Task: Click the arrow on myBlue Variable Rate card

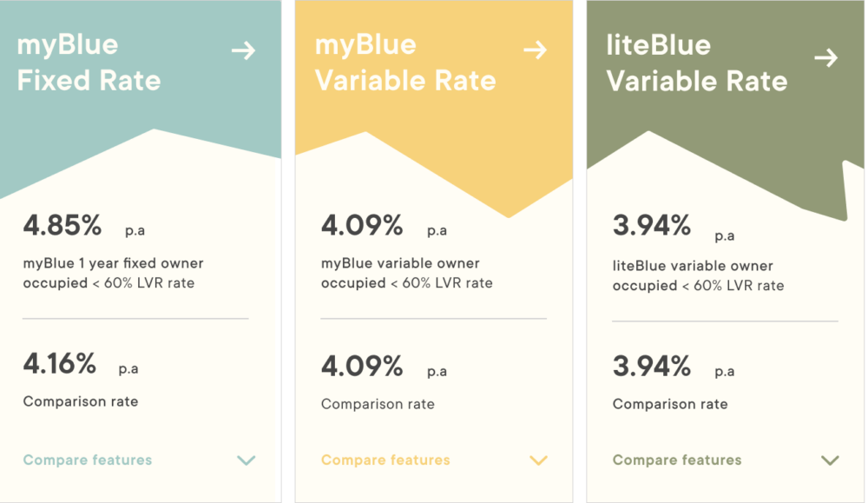Action: 536,50
